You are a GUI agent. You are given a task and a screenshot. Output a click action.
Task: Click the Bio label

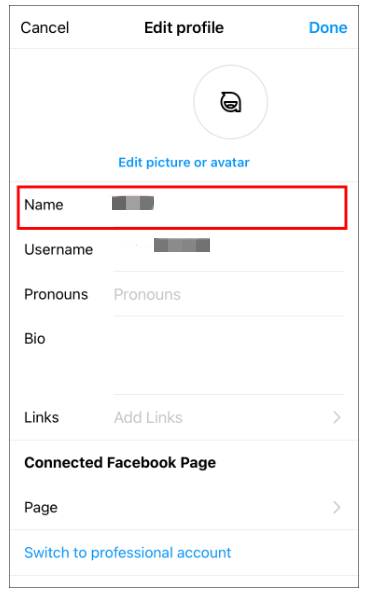coord(35,338)
